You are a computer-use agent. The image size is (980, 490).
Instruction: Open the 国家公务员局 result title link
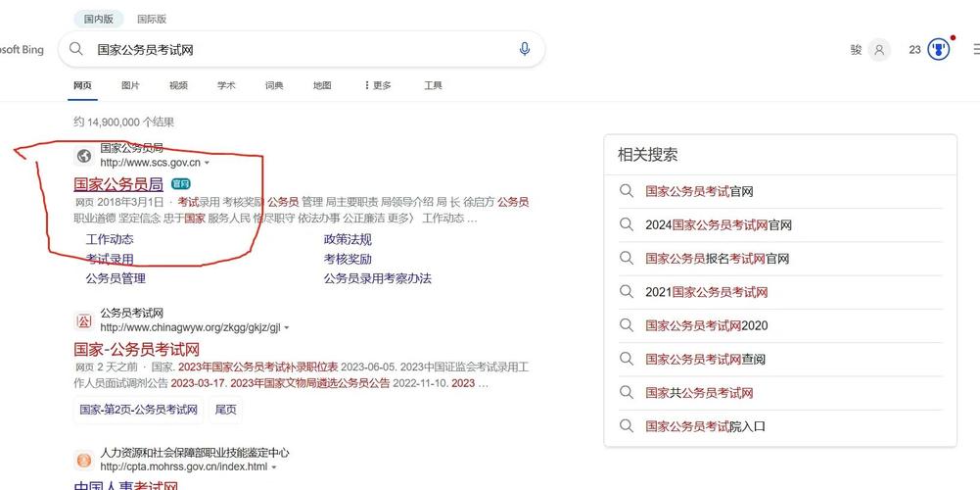click(x=118, y=184)
